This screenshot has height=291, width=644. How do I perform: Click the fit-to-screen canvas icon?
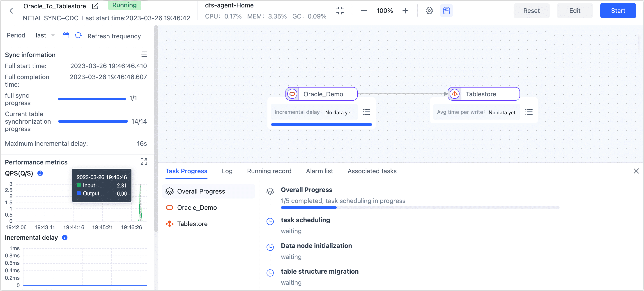coord(340,11)
